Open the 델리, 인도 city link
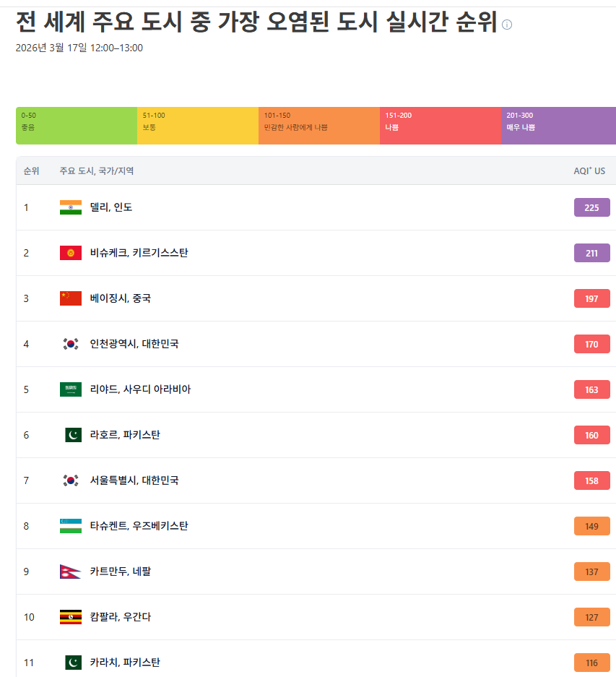The width and height of the screenshot is (616, 677). click(111, 207)
